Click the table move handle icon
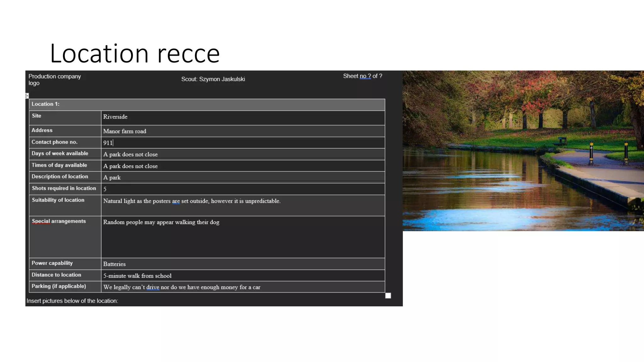Image resolution: width=644 pixels, height=362 pixels. tap(27, 96)
